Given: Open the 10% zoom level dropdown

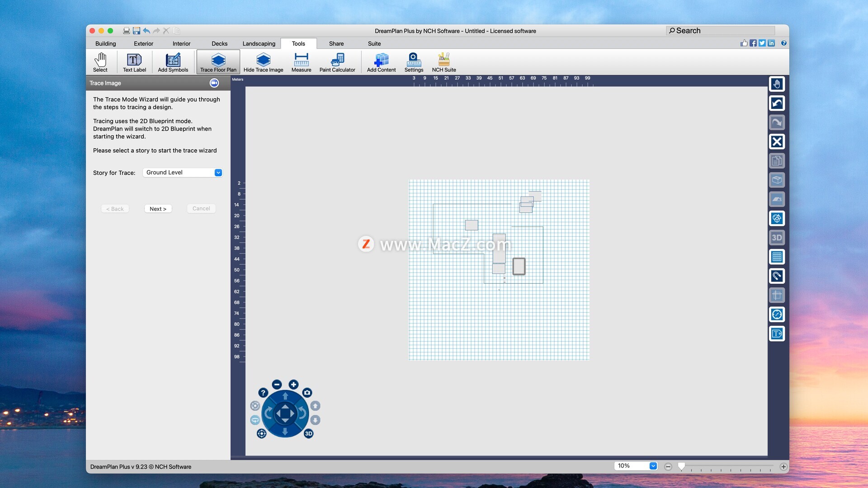Looking at the screenshot, I should click(636, 466).
